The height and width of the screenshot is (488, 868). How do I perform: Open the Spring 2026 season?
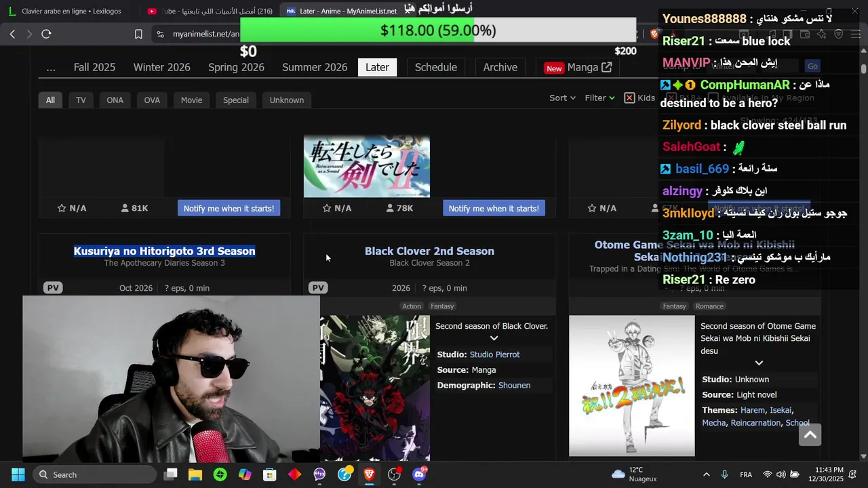click(236, 67)
